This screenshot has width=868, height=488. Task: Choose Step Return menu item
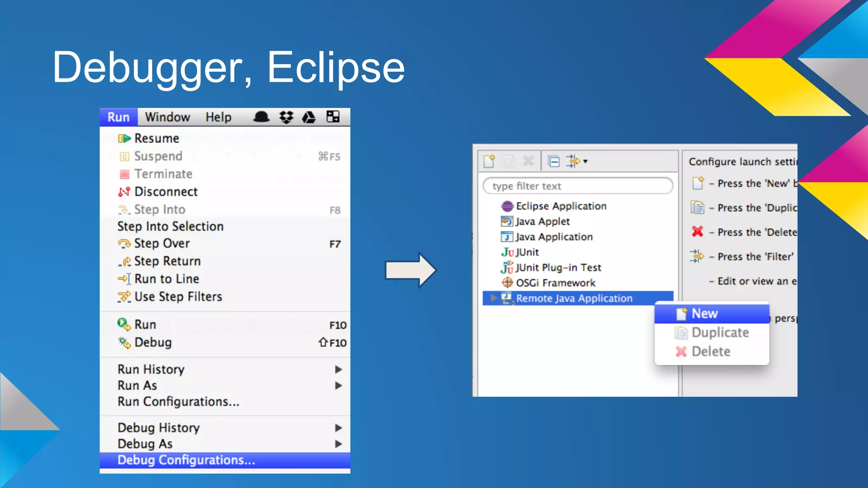(x=225, y=261)
